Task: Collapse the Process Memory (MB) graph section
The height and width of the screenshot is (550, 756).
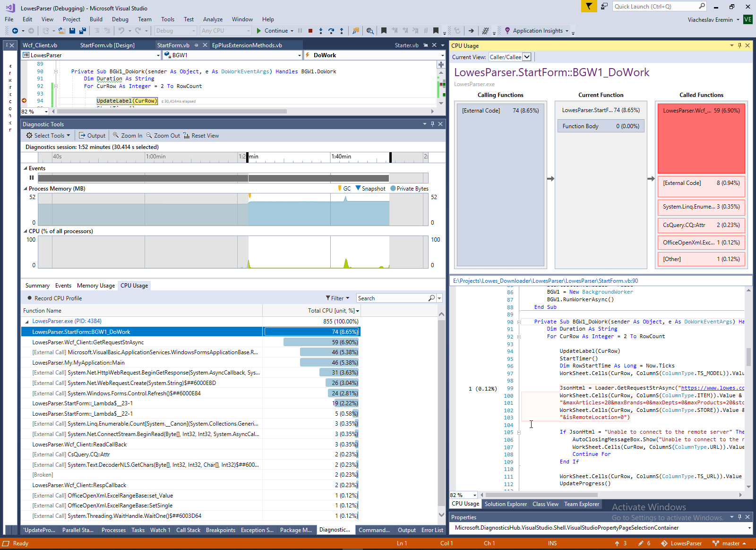Action: 26,189
